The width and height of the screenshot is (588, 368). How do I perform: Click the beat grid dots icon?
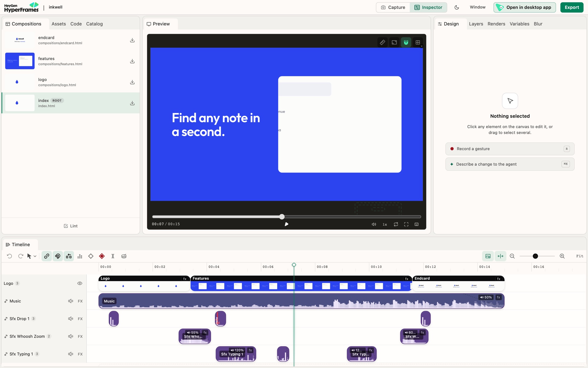[80, 256]
